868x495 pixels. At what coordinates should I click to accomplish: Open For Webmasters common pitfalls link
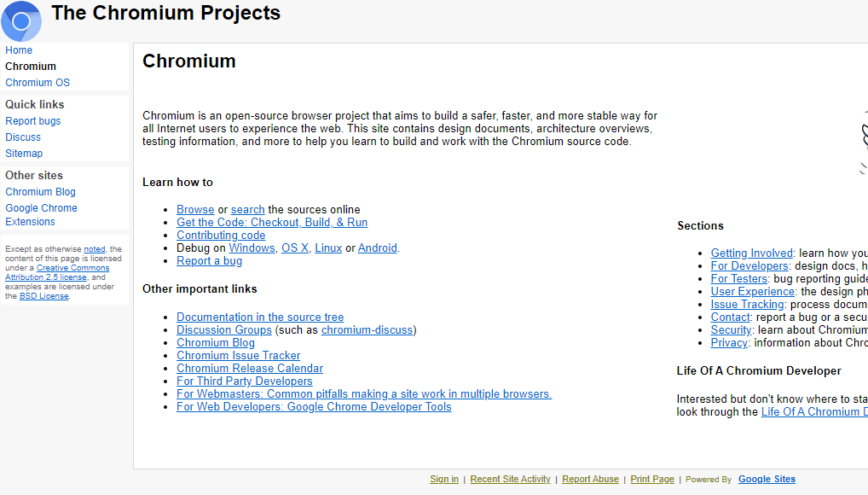pyautogui.click(x=364, y=393)
